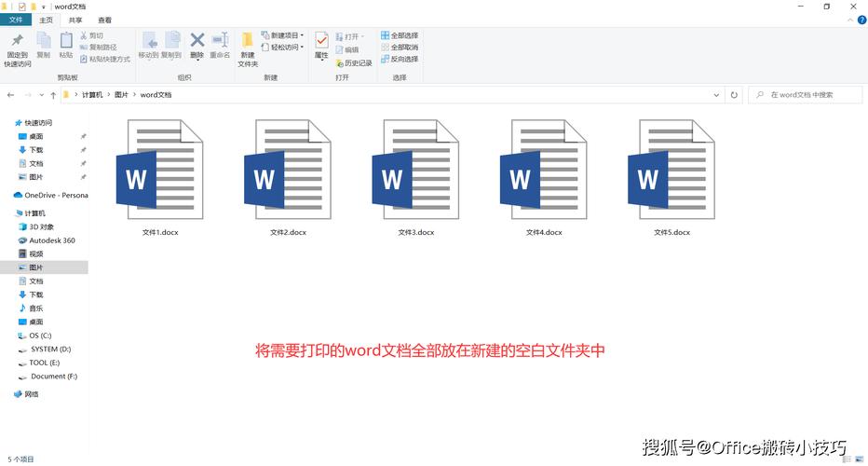Screen dimensions: 868x466
Task: Click the Help question mark icon
Action: coord(861,20)
